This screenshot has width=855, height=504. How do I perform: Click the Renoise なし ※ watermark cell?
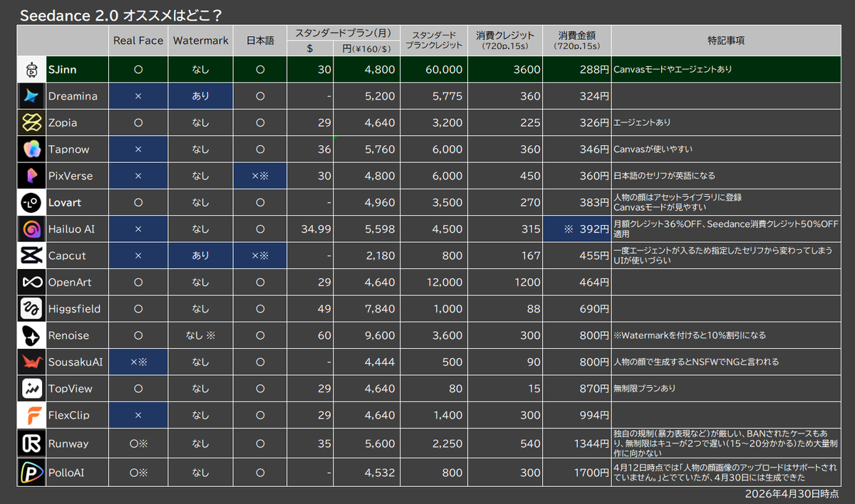click(200, 335)
